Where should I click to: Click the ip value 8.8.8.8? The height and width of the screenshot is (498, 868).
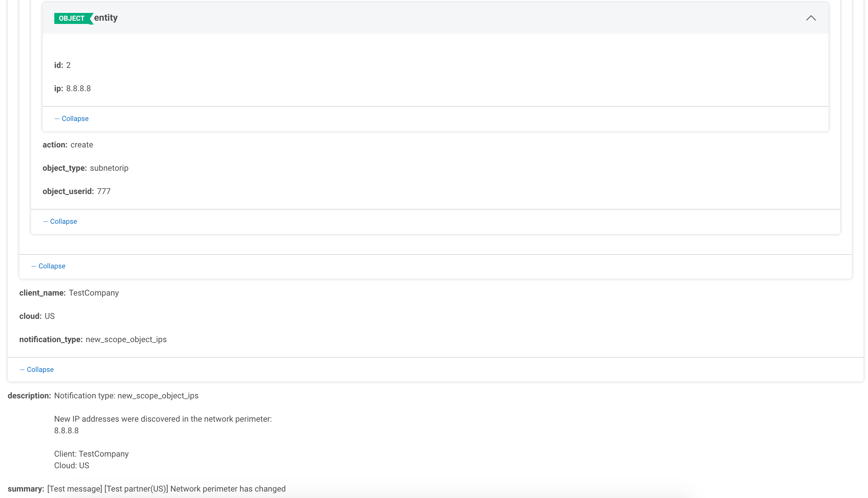point(79,88)
